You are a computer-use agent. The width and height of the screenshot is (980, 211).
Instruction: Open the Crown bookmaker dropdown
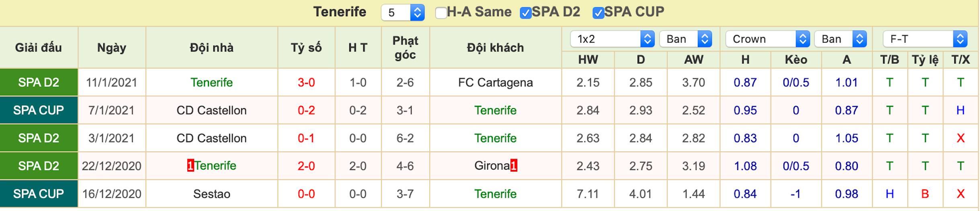[767, 39]
